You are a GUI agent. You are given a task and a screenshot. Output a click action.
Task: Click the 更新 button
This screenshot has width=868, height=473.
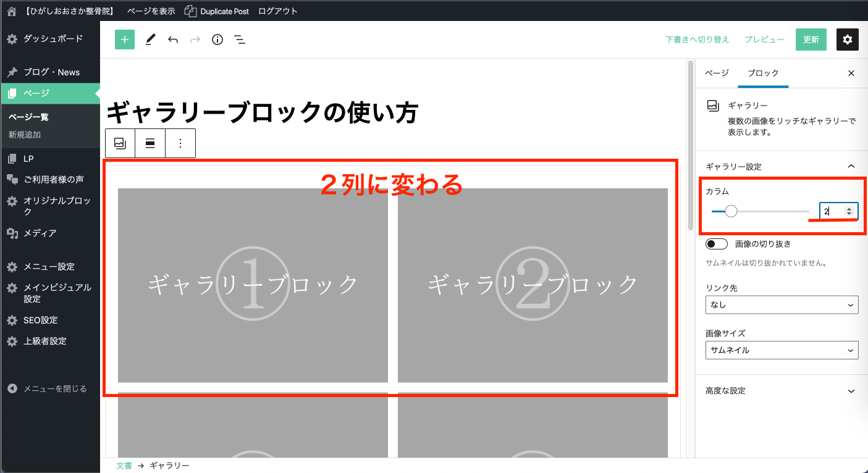[811, 40]
